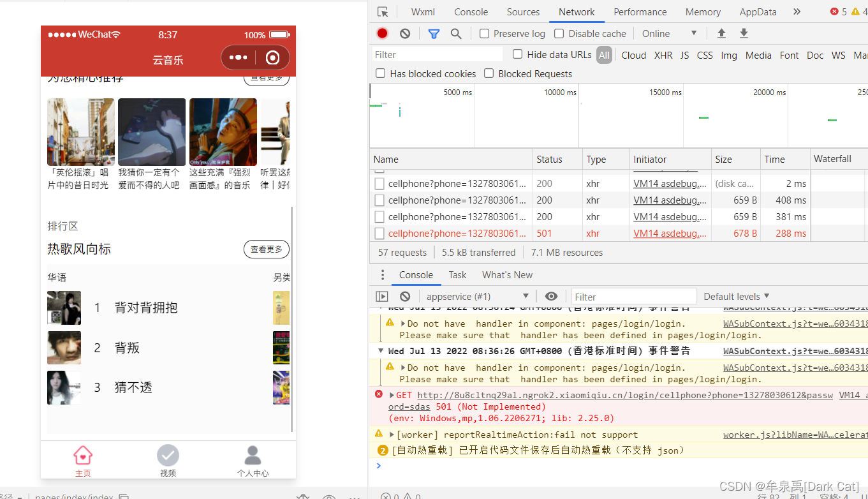Open failed request URL link in console
868x499 pixels.
625,396
